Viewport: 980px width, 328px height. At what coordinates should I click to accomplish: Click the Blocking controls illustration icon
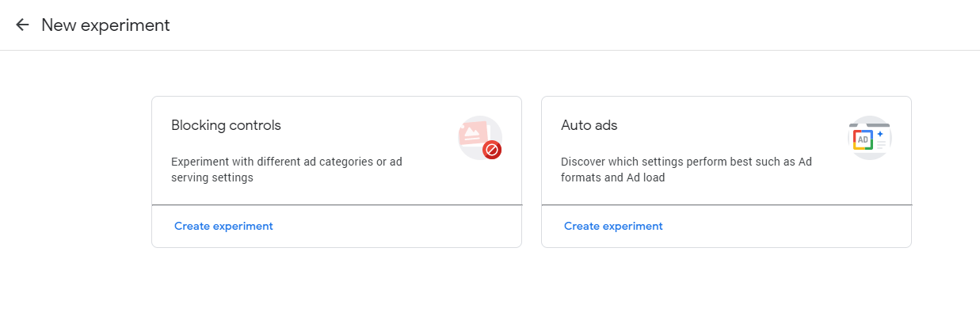coord(479,137)
